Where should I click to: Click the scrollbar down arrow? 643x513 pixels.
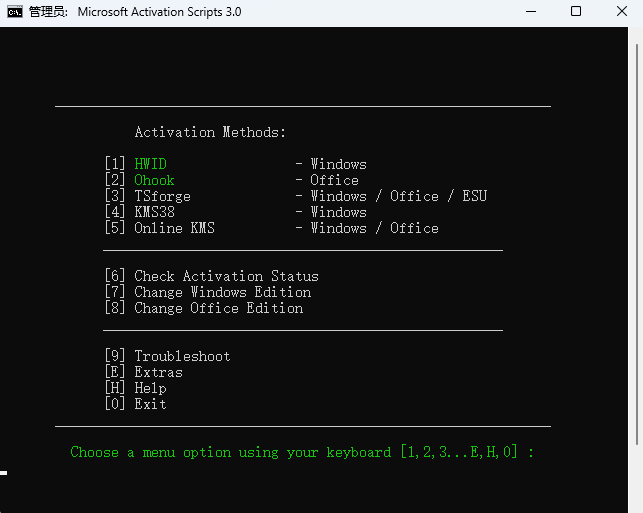(637, 506)
